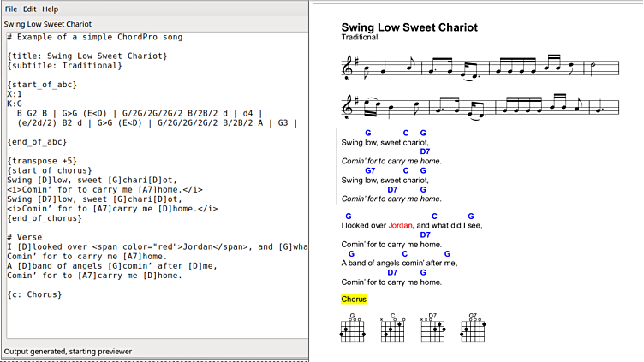Screen dimensions: 644x362
Task: Click the status bar message text
Action: [68, 352]
